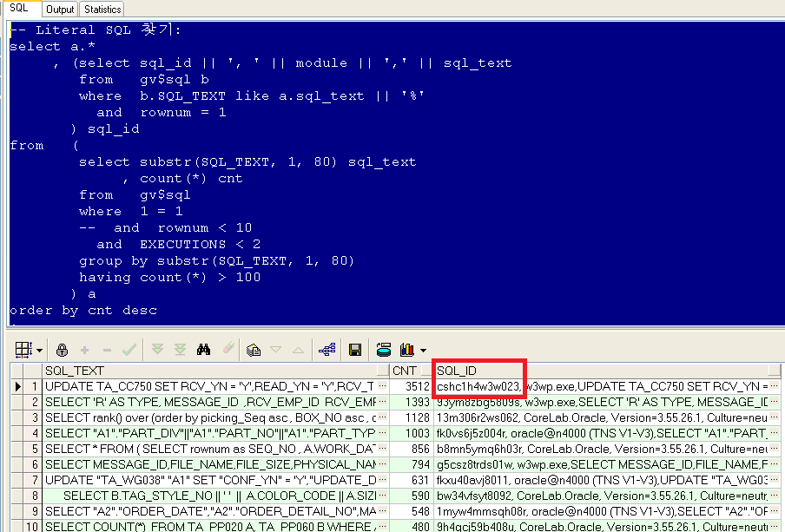Open find dialog using the binoculars icon
The height and width of the screenshot is (532, 785).
click(x=203, y=350)
